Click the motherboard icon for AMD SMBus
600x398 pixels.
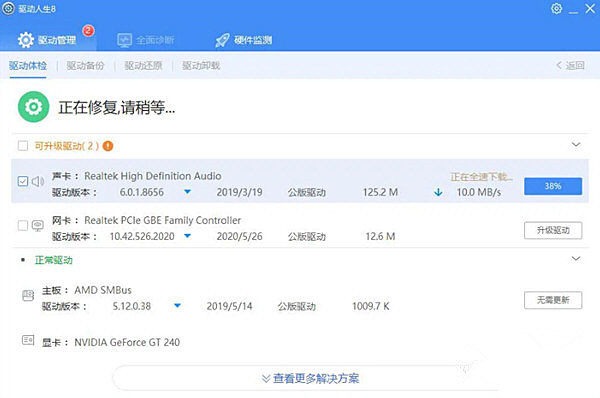pos(28,295)
